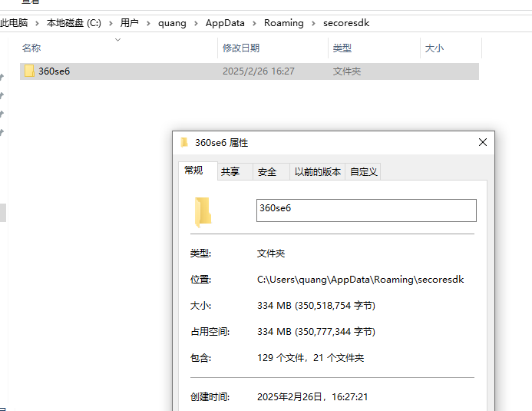The height and width of the screenshot is (411, 532).
Task: Sort the list by 大小 column
Action: (434, 48)
